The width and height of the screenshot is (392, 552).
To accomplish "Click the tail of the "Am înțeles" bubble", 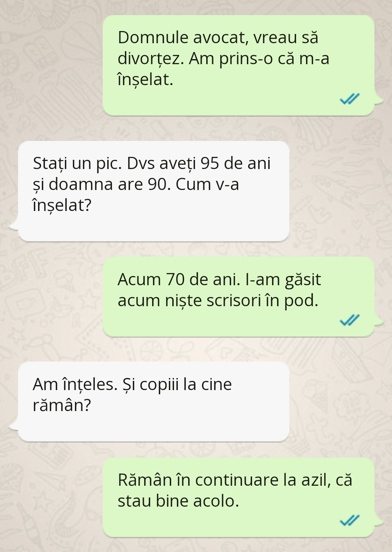I will click(x=14, y=425).
